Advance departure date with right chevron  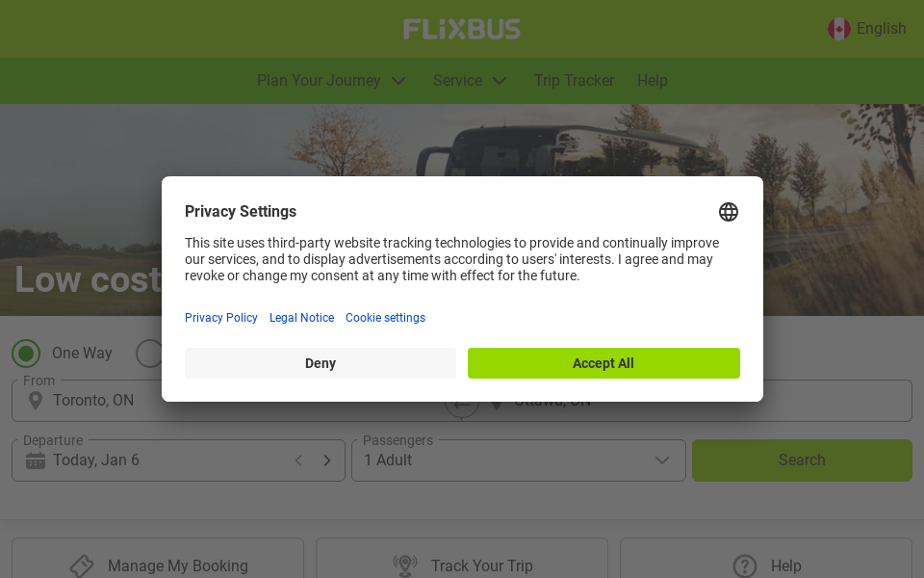tap(326, 460)
